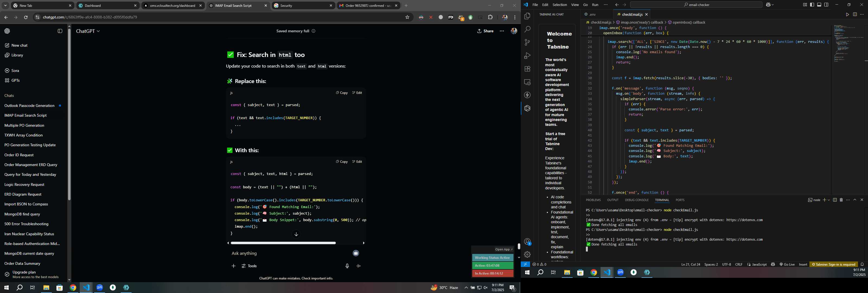Toggle the VS Code bottom panel
The height and width of the screenshot is (293, 868).
(819, 5)
